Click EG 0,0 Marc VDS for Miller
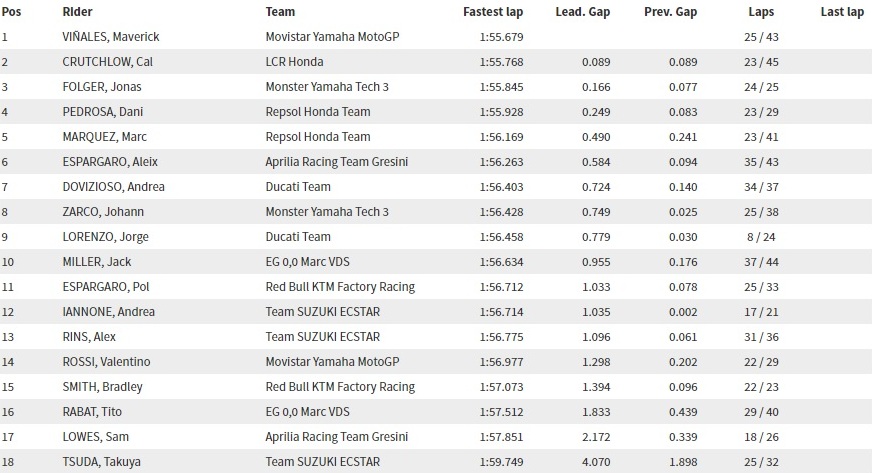Screen dimensions: 872x473 (x=308, y=262)
